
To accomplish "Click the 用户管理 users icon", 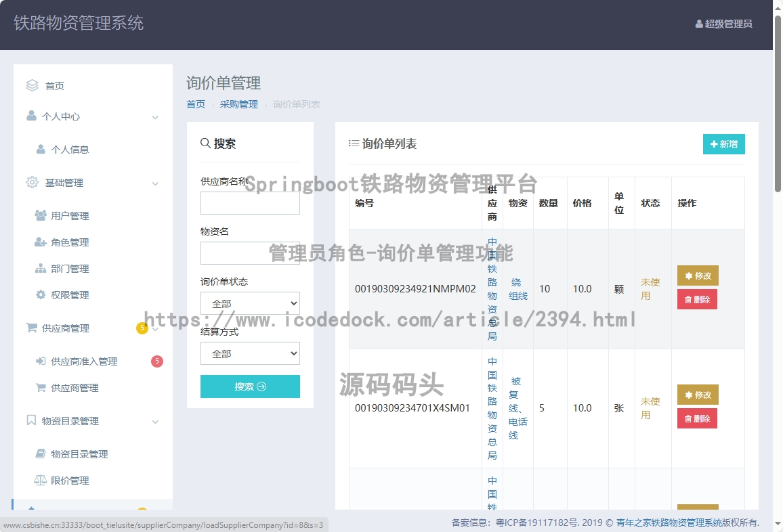I will click(x=41, y=215).
